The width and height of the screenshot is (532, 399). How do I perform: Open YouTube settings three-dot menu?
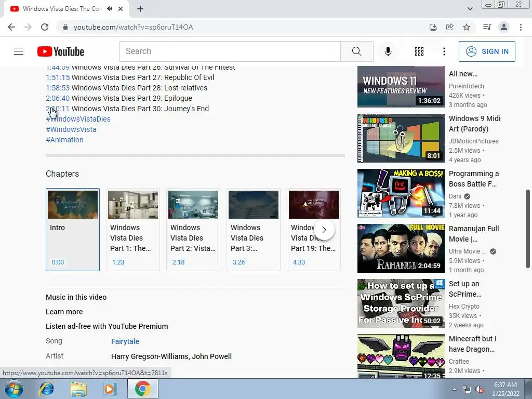tap(444, 51)
